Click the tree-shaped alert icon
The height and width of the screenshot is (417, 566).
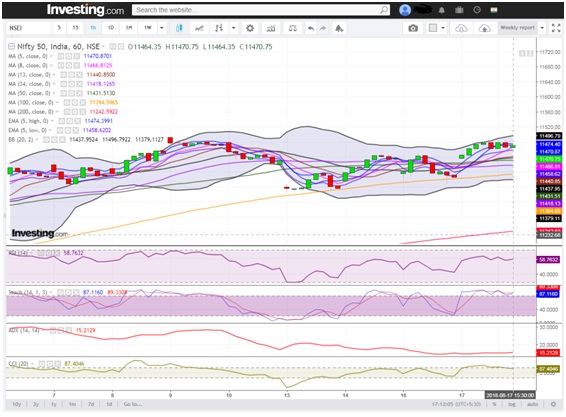[339, 28]
